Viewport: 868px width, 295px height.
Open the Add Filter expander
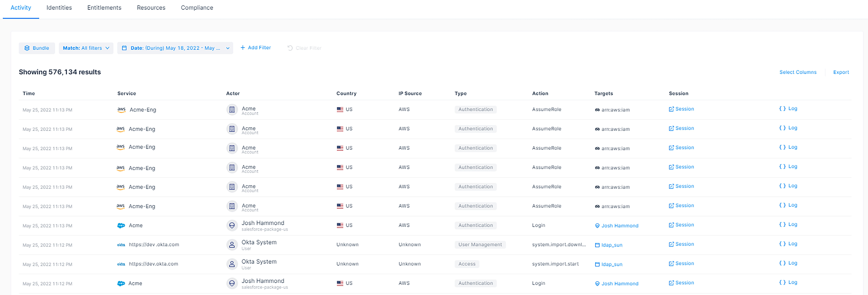point(255,48)
